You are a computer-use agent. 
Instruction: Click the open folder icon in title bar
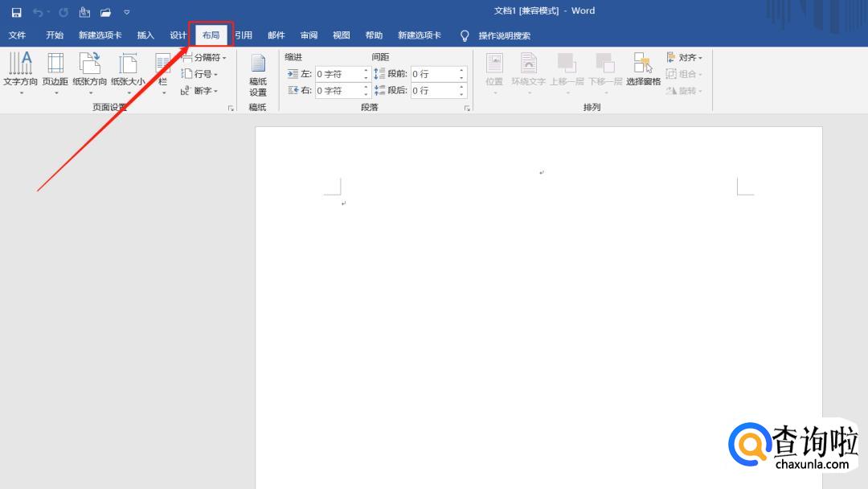[x=105, y=12]
